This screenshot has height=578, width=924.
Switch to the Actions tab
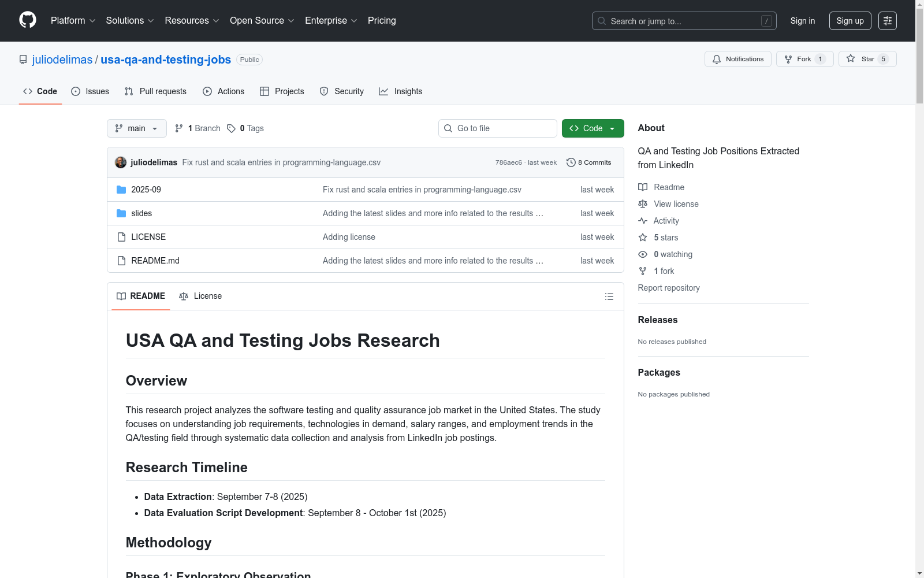223,91
